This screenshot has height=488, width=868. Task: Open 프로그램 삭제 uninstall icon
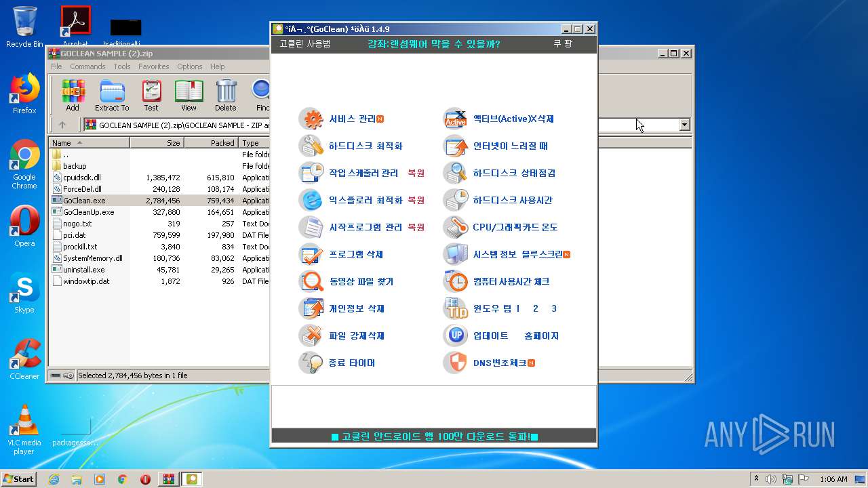(312, 254)
